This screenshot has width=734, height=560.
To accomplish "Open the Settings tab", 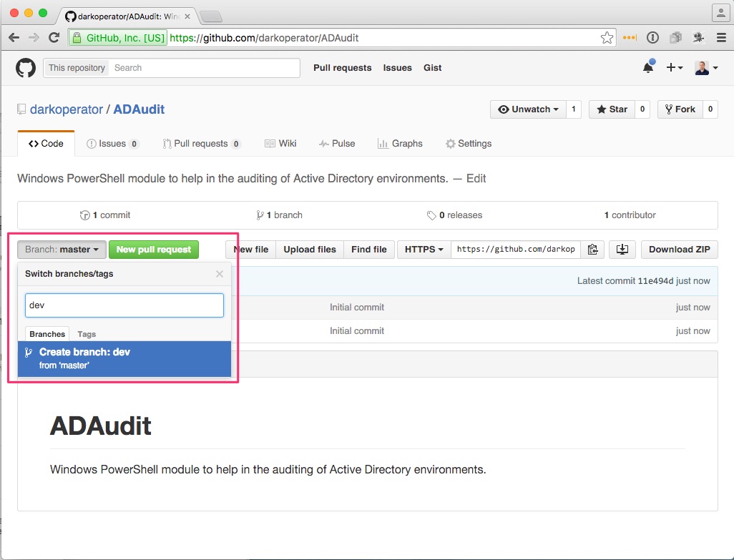I will click(x=469, y=144).
